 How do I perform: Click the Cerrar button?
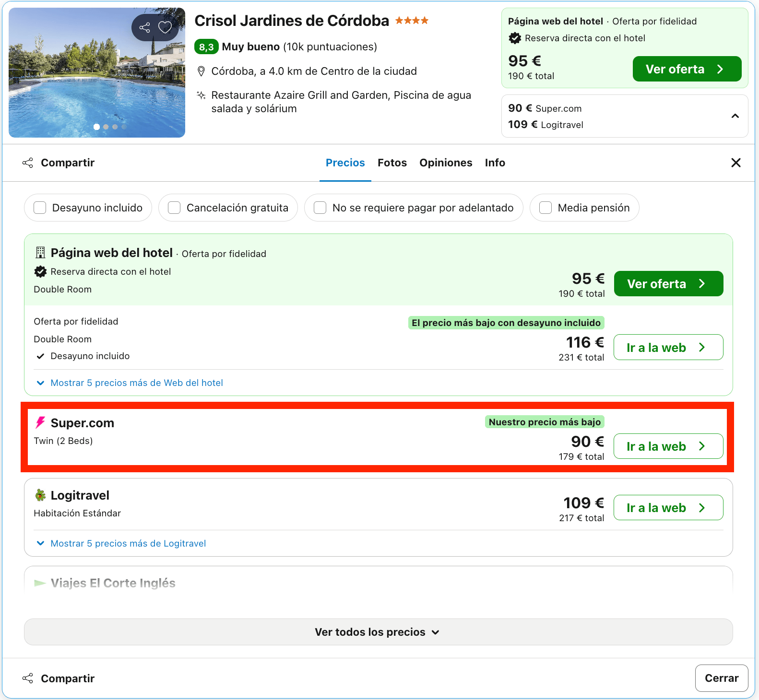[722, 678]
